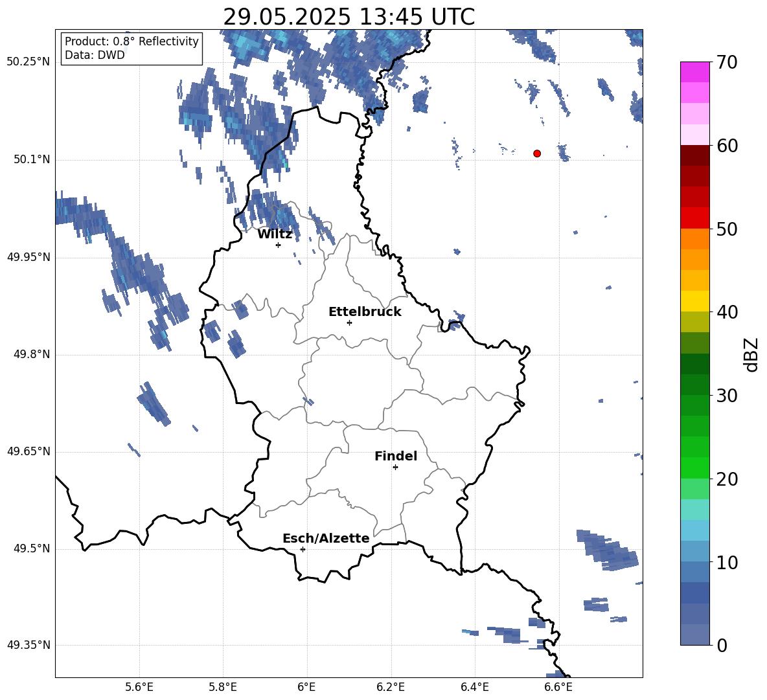This screenshot has width=767, height=700.
Task: Click the 50.1°N latitude tick label
Action: [x=32, y=160]
